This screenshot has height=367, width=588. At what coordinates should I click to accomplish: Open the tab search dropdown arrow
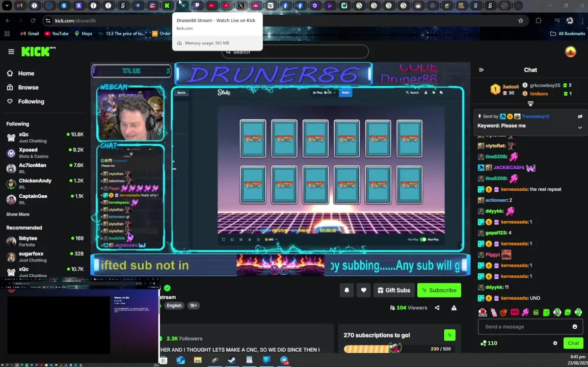pos(7,6)
